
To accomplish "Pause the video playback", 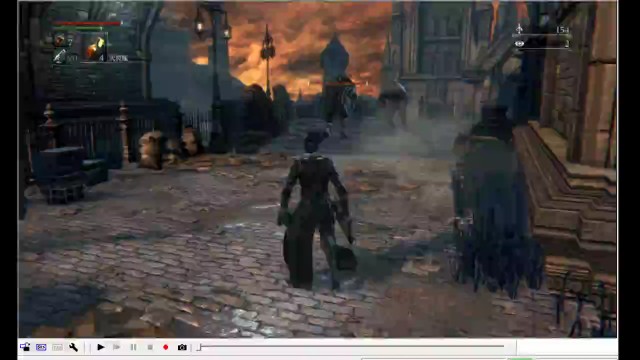I will coord(133,347).
